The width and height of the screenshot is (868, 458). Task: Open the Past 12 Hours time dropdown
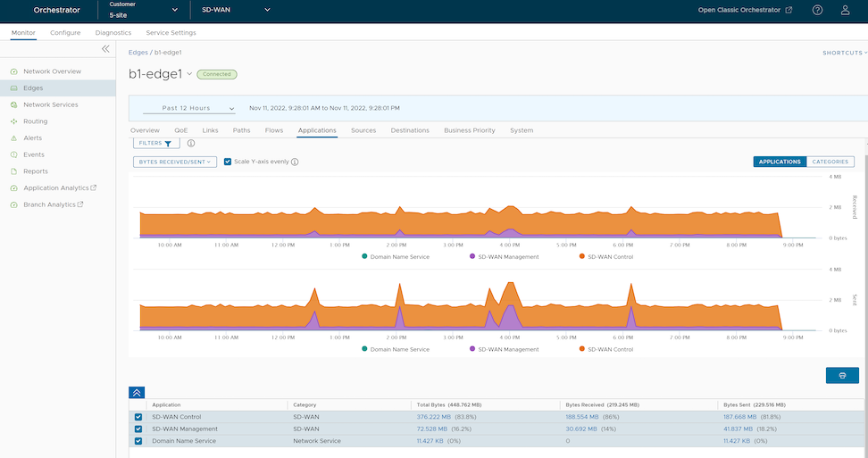click(x=188, y=108)
